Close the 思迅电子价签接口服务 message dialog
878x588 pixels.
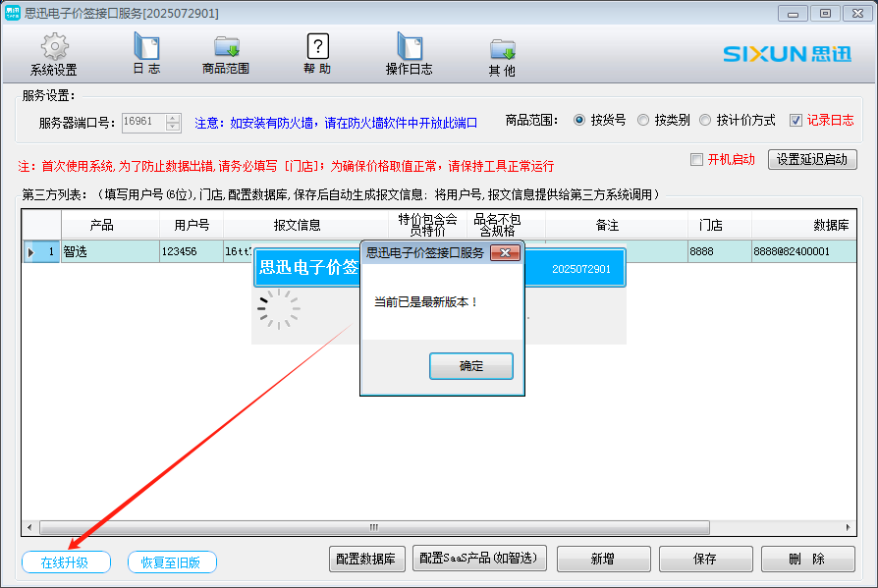tap(505, 253)
